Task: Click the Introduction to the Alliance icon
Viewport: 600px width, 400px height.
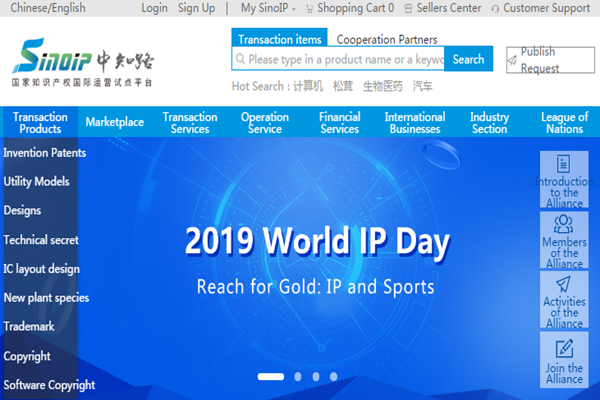Action: point(564,163)
